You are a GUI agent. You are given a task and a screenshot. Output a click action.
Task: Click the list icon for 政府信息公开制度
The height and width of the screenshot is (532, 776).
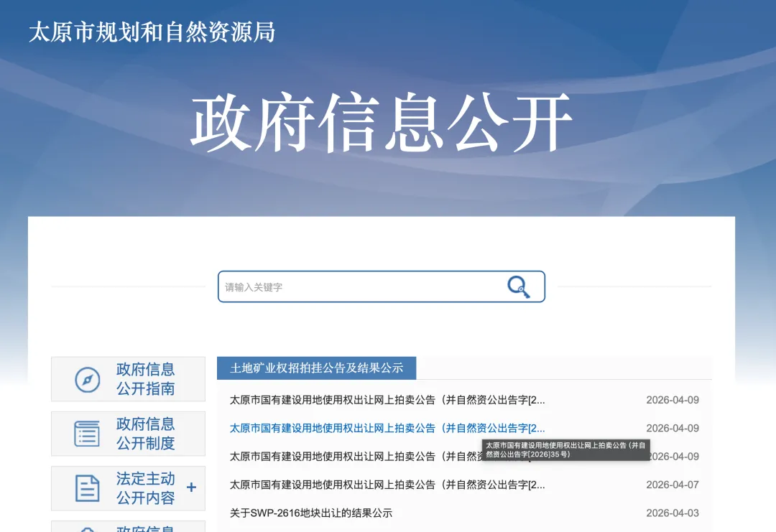(x=87, y=434)
